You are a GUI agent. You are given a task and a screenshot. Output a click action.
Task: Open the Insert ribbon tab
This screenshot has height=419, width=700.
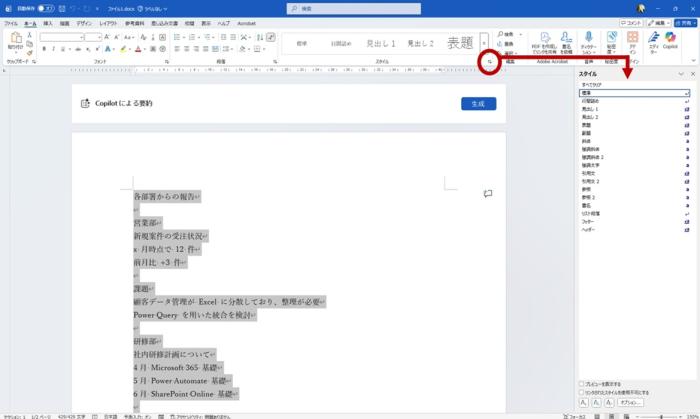coord(47,22)
